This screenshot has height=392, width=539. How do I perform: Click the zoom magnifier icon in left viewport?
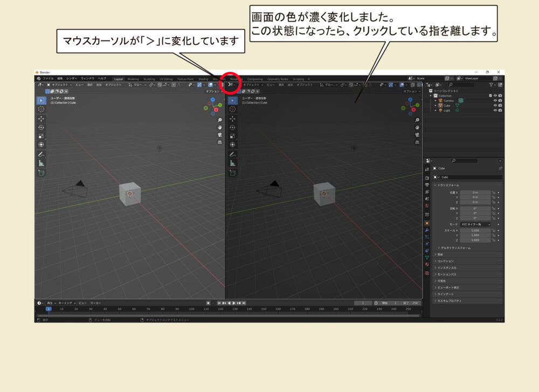tap(220, 120)
